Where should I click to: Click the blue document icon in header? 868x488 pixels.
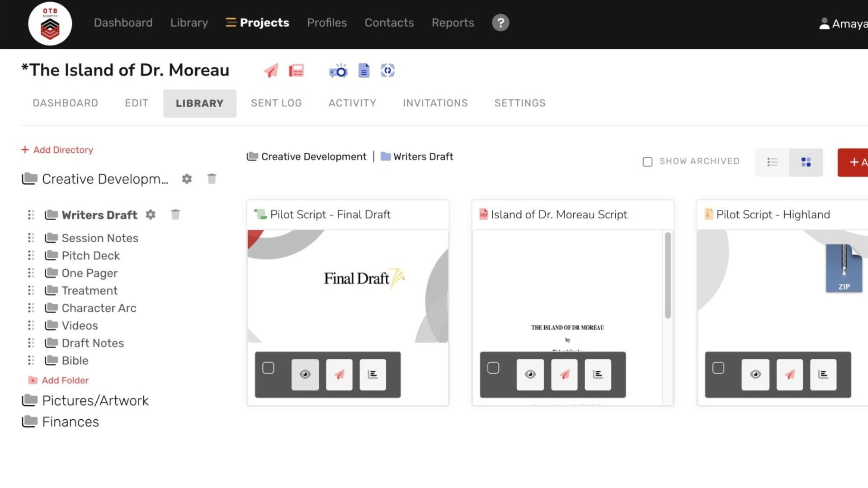click(x=363, y=71)
